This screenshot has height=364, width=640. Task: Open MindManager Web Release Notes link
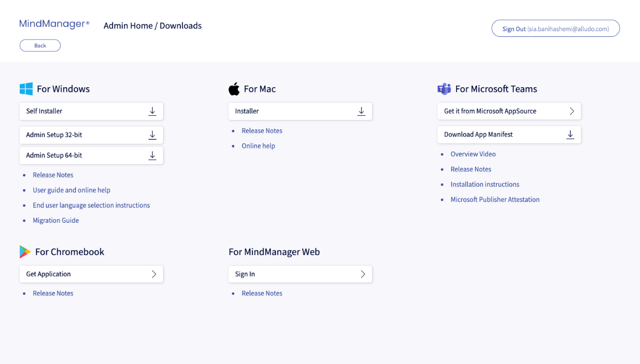pyautogui.click(x=262, y=293)
